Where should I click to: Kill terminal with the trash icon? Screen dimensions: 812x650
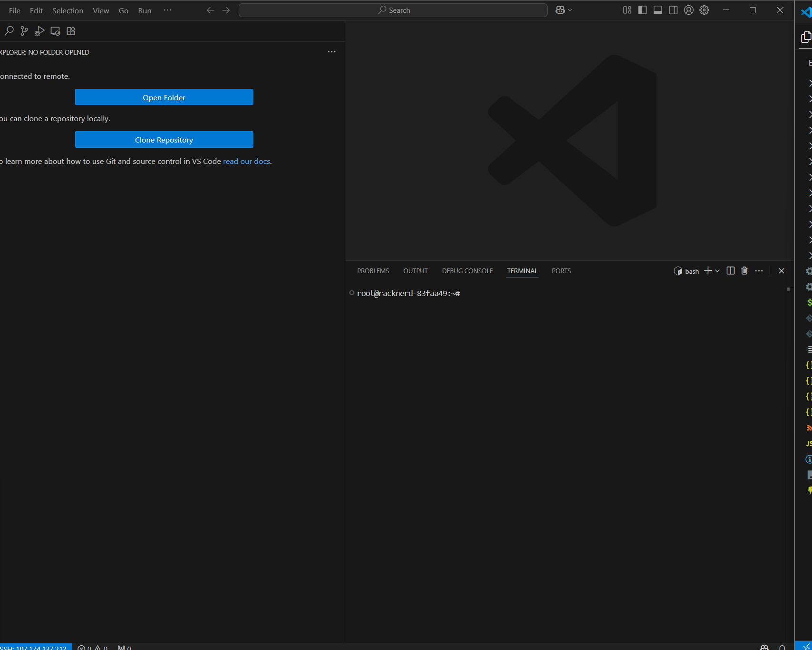click(744, 271)
